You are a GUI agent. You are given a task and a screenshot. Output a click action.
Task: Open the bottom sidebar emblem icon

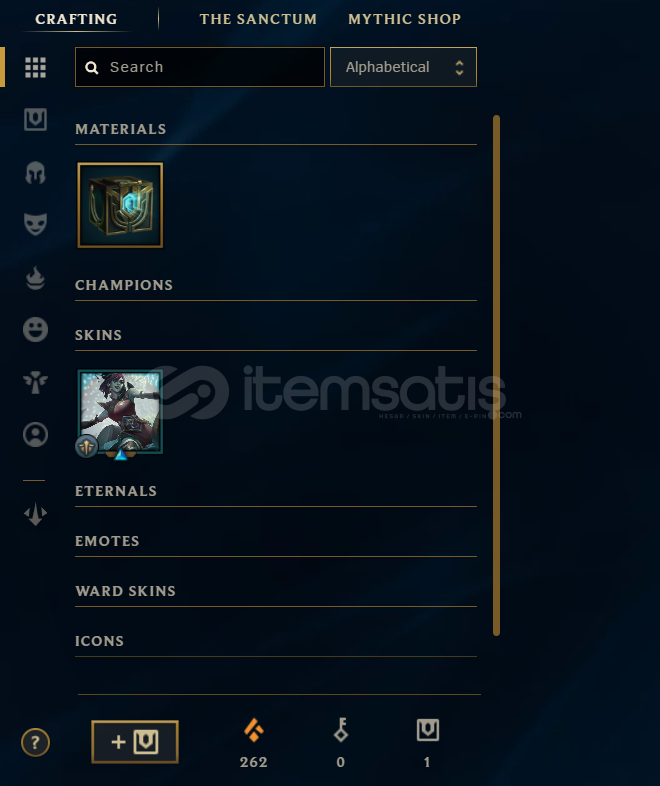click(x=35, y=514)
